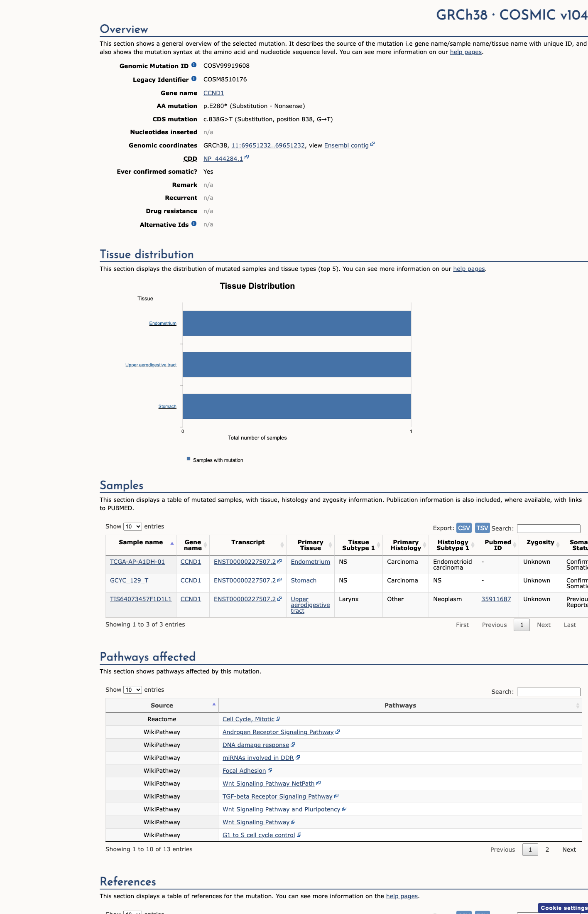The image size is (588, 914).
Task: Open Pathways show entries dropdown
Action: (x=132, y=690)
